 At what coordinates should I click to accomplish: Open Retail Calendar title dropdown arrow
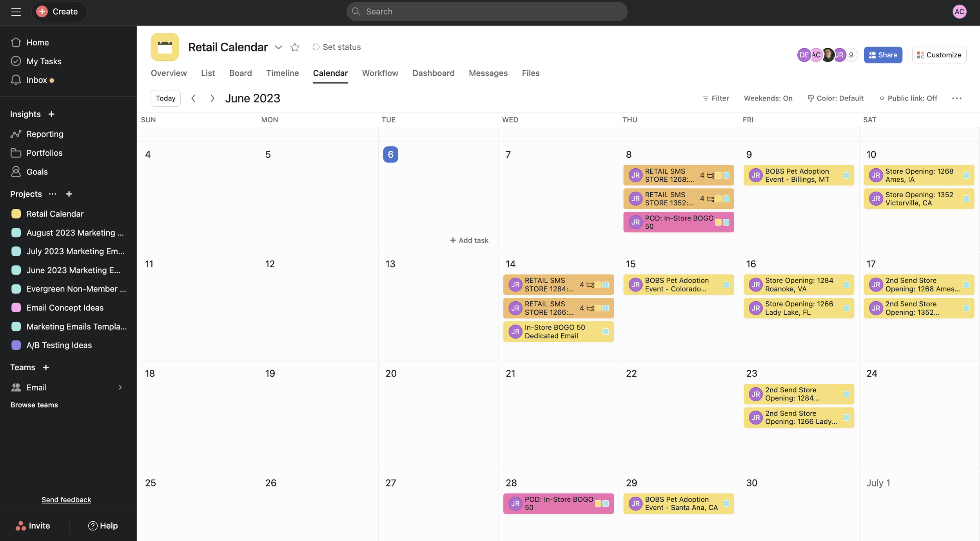pyautogui.click(x=278, y=47)
